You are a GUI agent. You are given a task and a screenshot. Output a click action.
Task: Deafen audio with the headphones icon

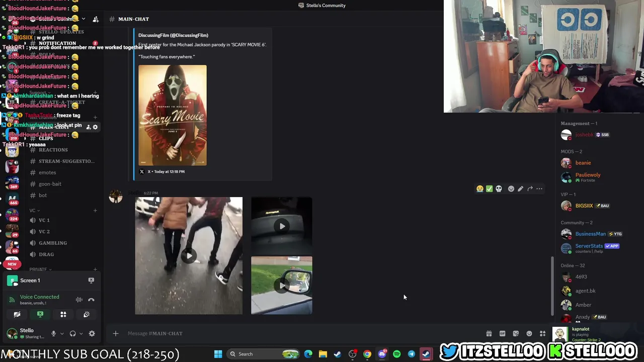click(x=72, y=333)
